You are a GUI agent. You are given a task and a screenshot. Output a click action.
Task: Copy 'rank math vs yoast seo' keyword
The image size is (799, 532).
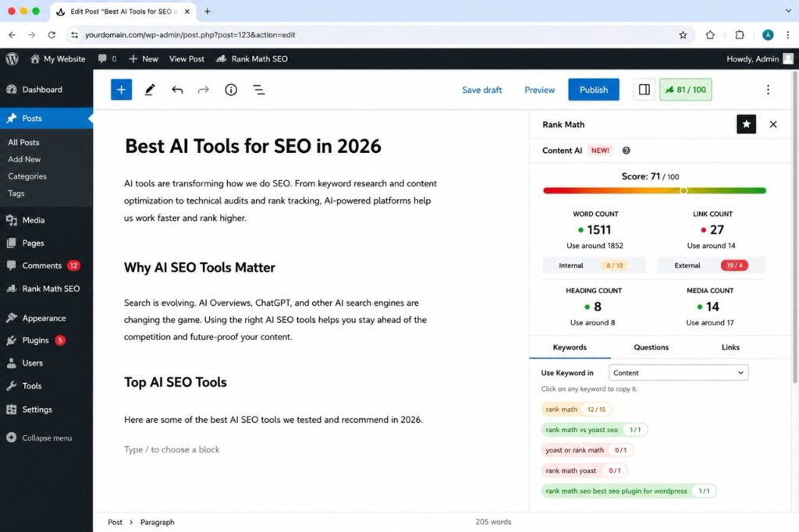click(594, 430)
